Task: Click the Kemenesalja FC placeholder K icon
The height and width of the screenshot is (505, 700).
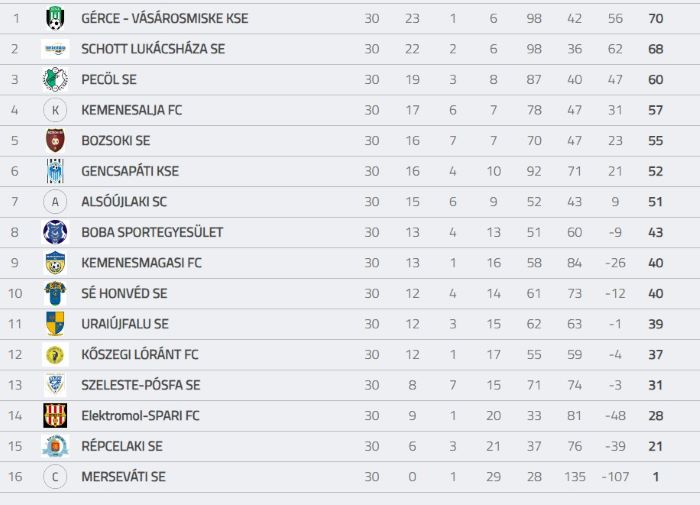Action: [x=55, y=110]
